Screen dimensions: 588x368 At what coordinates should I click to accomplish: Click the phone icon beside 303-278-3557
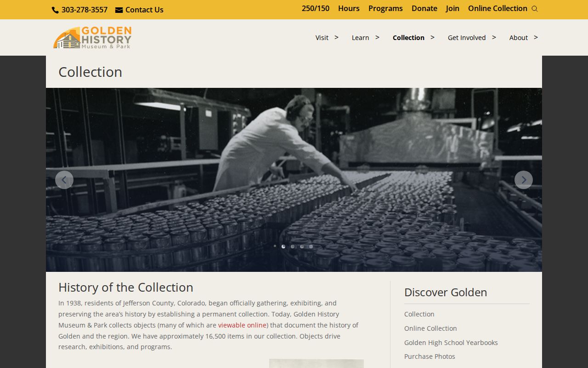point(55,10)
